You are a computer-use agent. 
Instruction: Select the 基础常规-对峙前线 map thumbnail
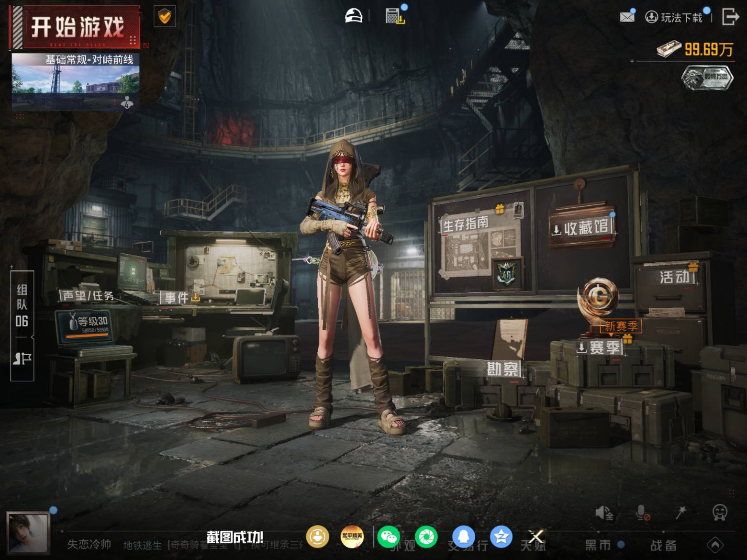(x=76, y=81)
